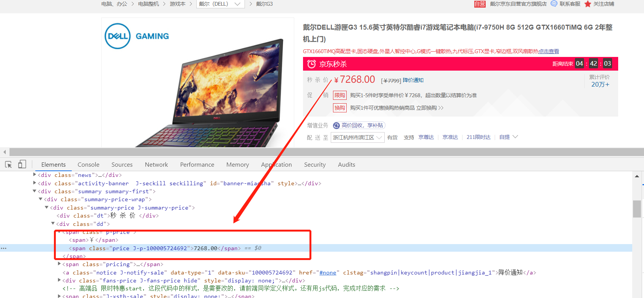The image size is (644, 298).
Task: Visit 戴尔京东自营官方旗舰店 store link
Action: click(518, 4)
